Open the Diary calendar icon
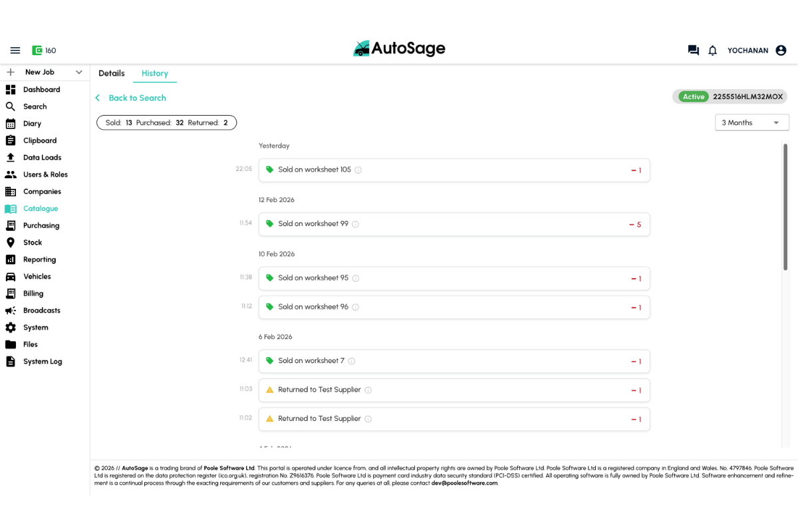798x532 pixels. click(x=10, y=123)
